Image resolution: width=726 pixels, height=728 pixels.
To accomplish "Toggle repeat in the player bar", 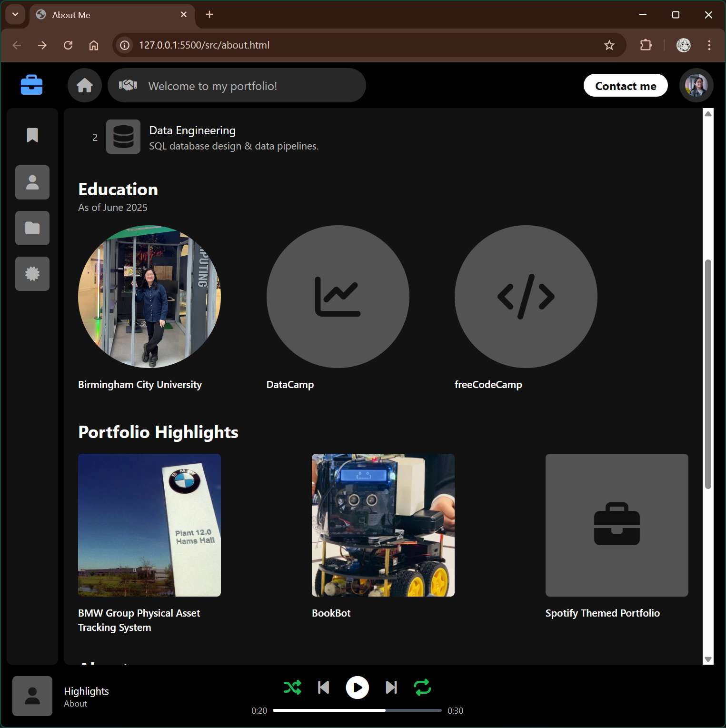I will (x=422, y=687).
